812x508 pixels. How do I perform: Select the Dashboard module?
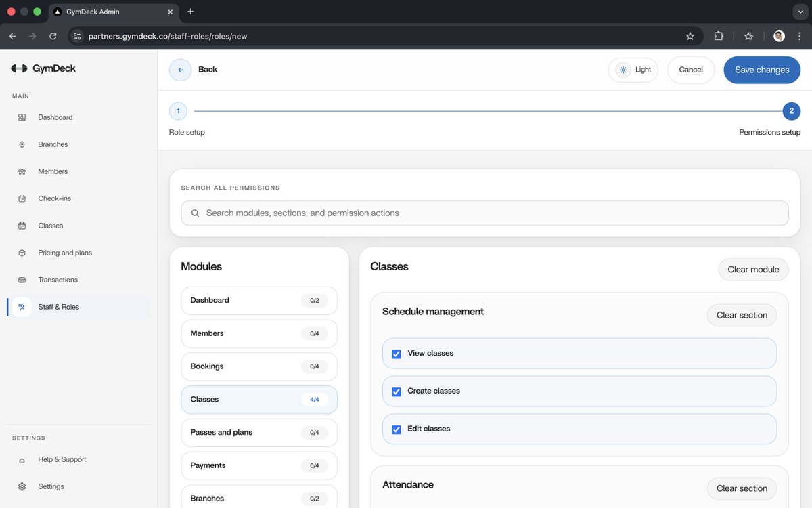pos(259,300)
